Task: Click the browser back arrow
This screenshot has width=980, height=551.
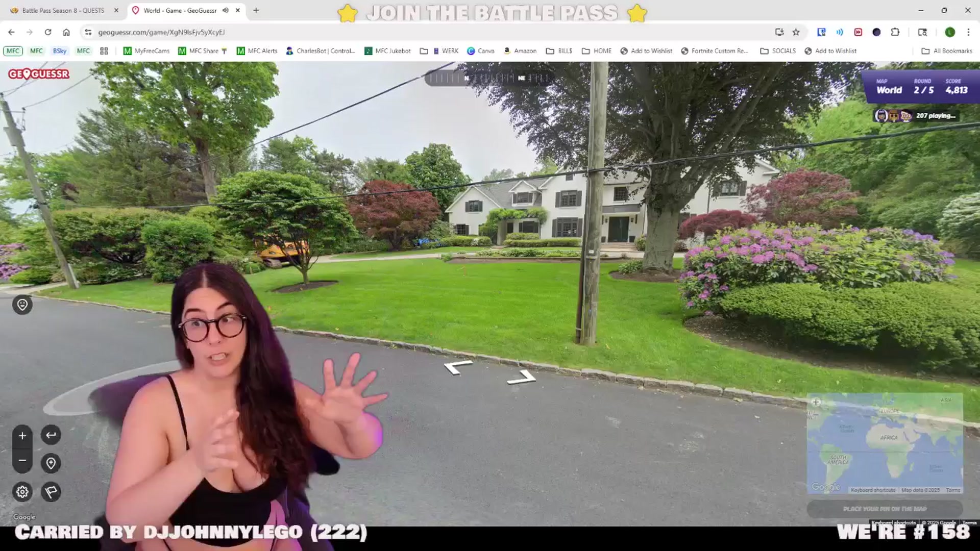Action: 11,32
